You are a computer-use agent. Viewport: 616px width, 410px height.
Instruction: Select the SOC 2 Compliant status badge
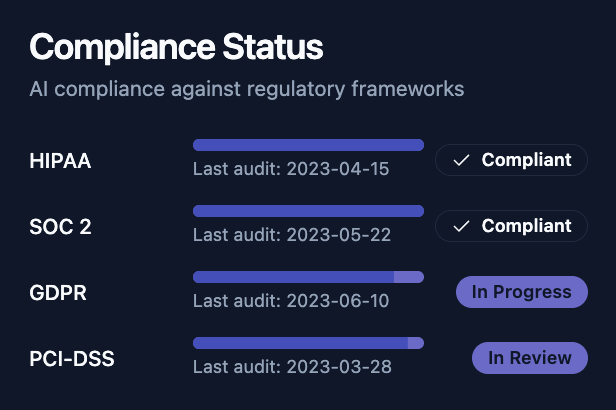[x=511, y=226]
